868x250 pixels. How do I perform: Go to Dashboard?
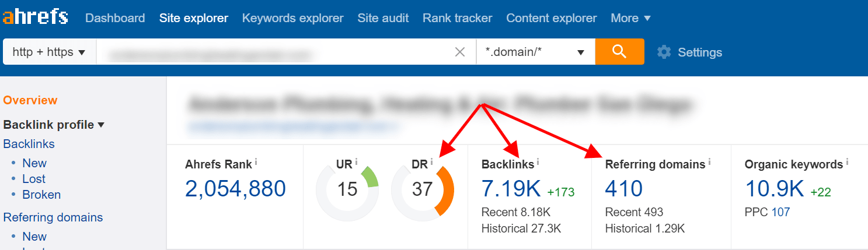[x=115, y=18]
